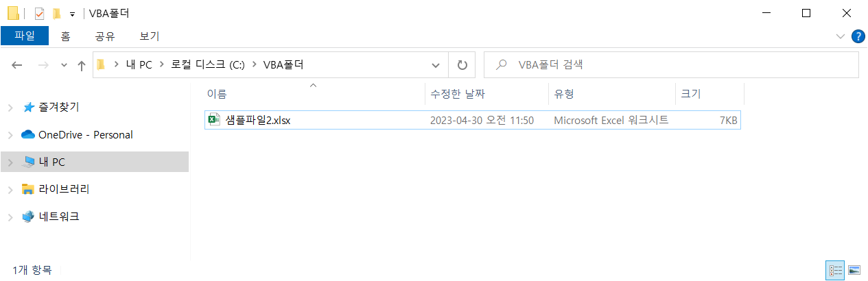Image resolution: width=868 pixels, height=281 pixels.
Task: Open the 파일 menu tab
Action: (x=25, y=36)
